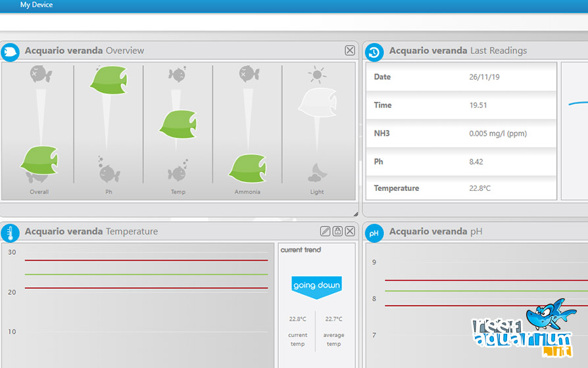The image size is (588, 368).
Task: Click the moon and cloud icon
Action: pos(317,172)
